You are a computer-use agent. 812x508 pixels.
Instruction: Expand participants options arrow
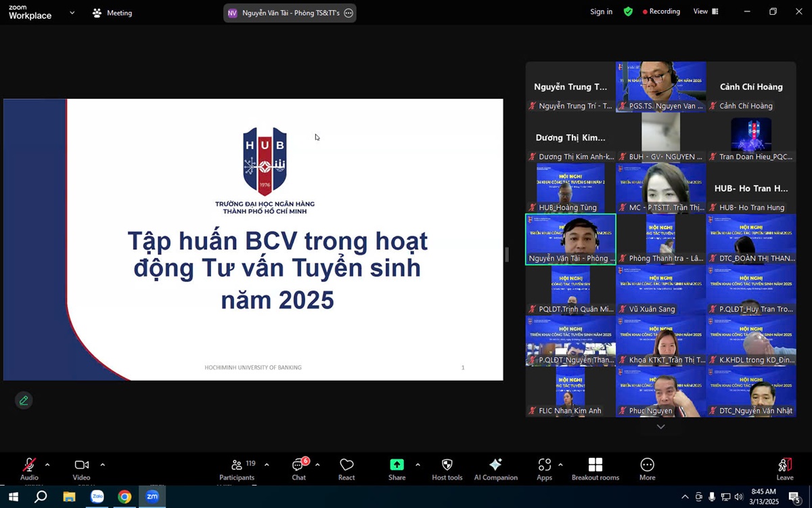pyautogui.click(x=267, y=465)
